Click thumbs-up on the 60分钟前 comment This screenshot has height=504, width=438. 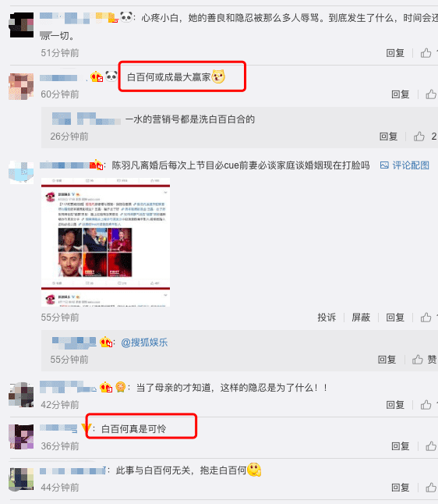pyautogui.click(x=431, y=94)
